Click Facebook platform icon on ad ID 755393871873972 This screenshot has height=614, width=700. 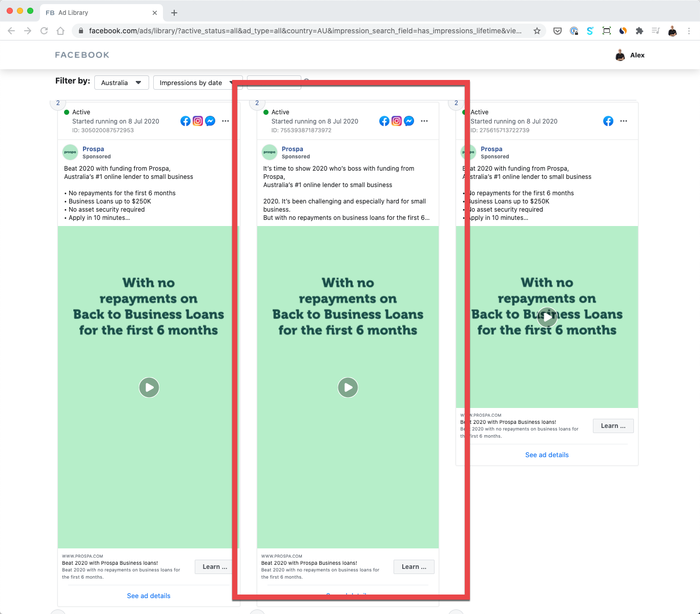coord(384,121)
